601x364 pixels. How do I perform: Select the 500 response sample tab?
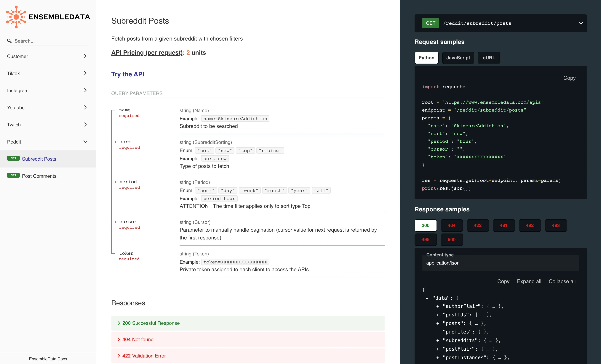[x=451, y=239]
